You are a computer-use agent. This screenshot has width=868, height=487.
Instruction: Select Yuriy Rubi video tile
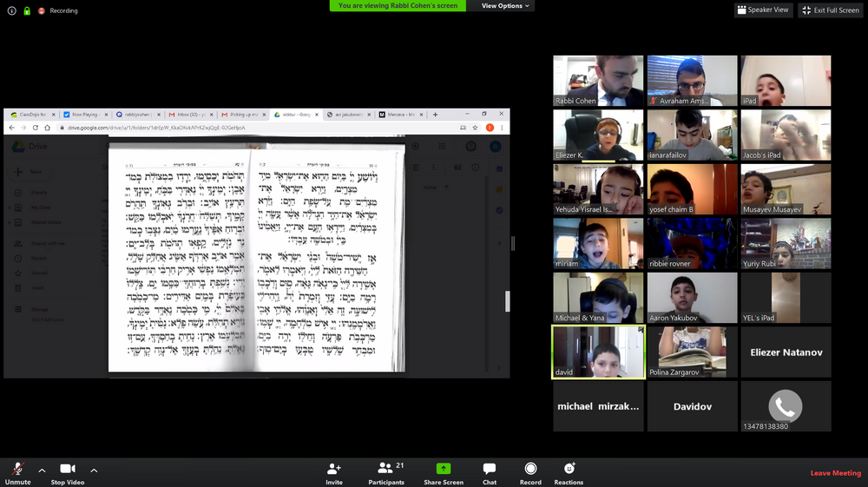click(x=786, y=243)
